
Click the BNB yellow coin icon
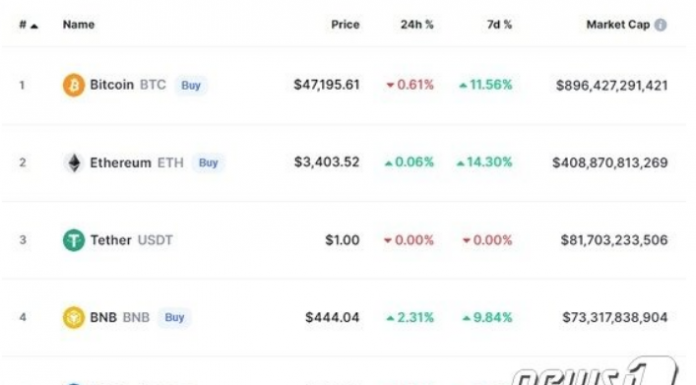pos(73,318)
